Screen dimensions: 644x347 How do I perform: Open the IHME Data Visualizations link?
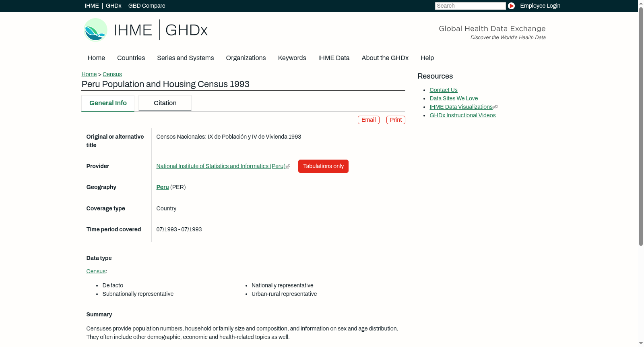pyautogui.click(x=461, y=107)
